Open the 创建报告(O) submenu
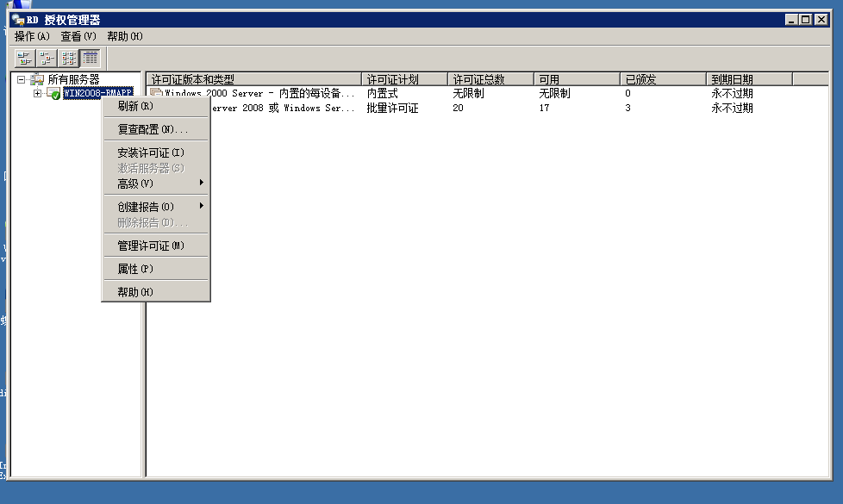This screenshot has height=504, width=843. [156, 207]
